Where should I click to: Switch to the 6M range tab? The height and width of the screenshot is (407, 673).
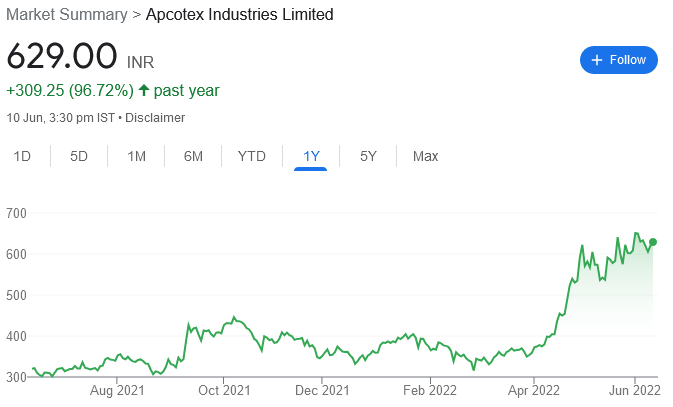(193, 156)
